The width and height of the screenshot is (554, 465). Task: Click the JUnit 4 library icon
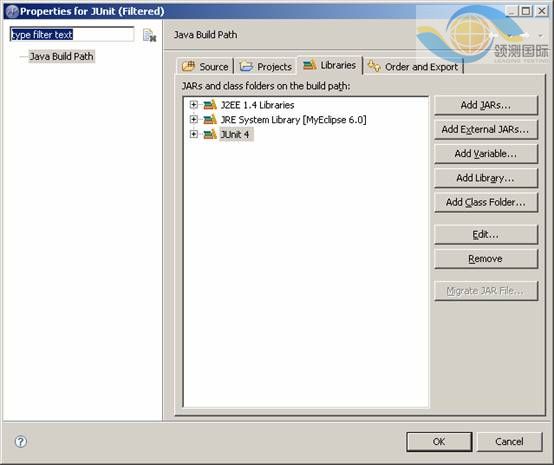(x=210, y=134)
